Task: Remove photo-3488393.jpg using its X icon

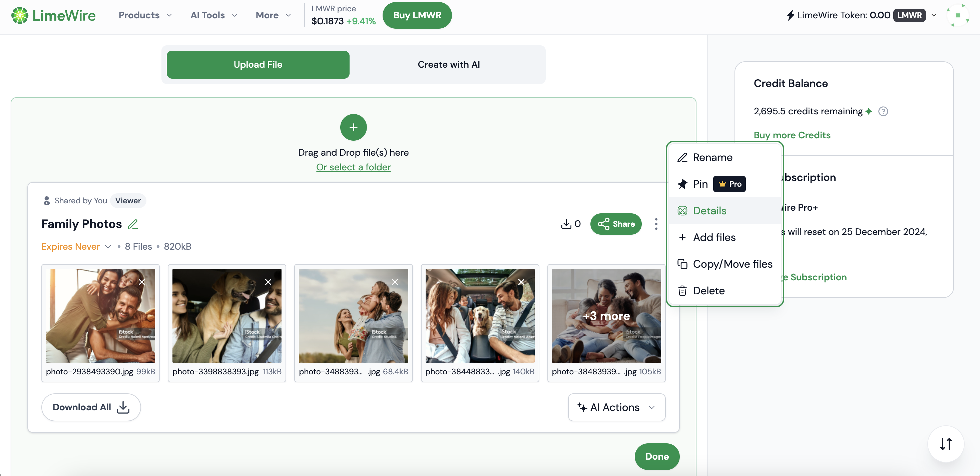Action: pyautogui.click(x=395, y=282)
